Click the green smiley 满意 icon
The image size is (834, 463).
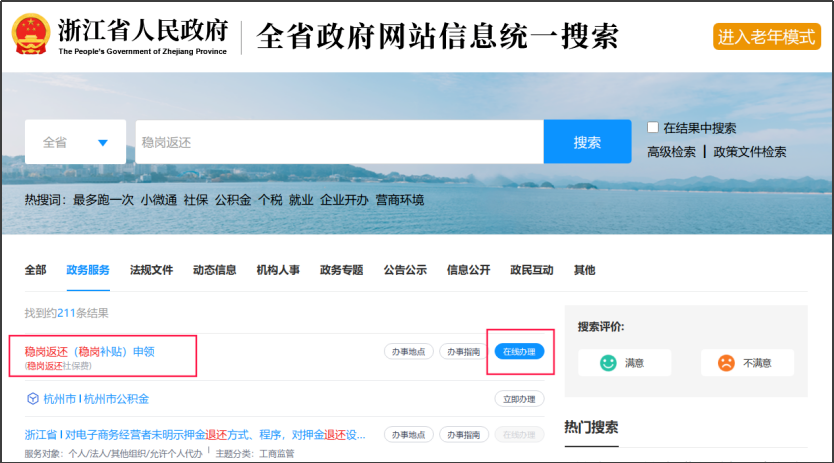click(608, 363)
